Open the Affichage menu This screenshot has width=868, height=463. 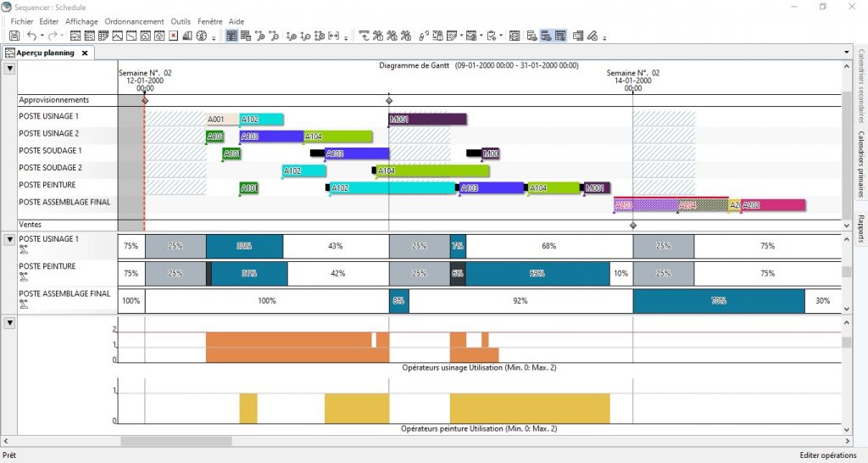(81, 21)
